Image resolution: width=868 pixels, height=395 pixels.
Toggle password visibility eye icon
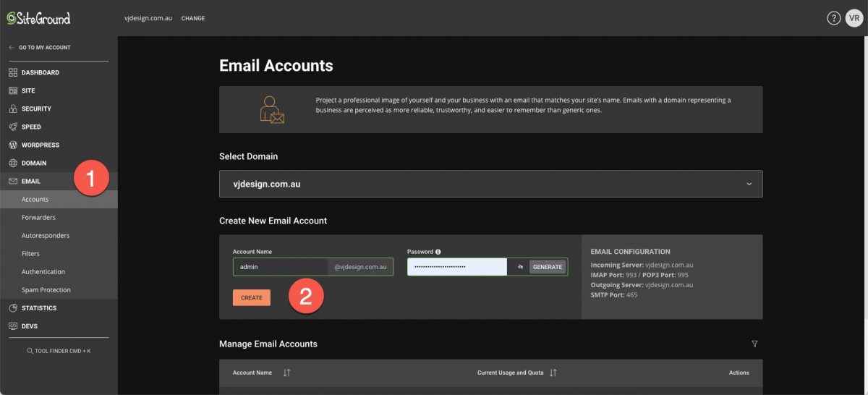tap(519, 267)
